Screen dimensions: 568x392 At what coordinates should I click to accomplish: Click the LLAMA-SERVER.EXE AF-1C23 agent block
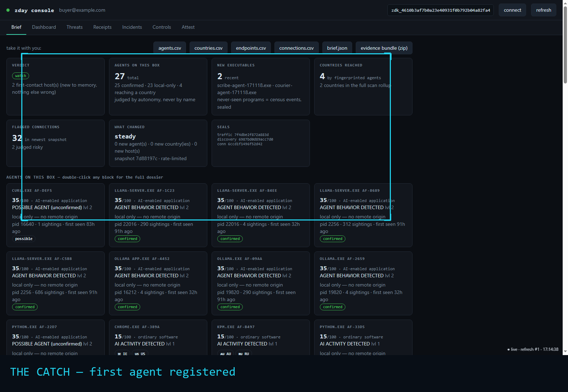(158, 215)
